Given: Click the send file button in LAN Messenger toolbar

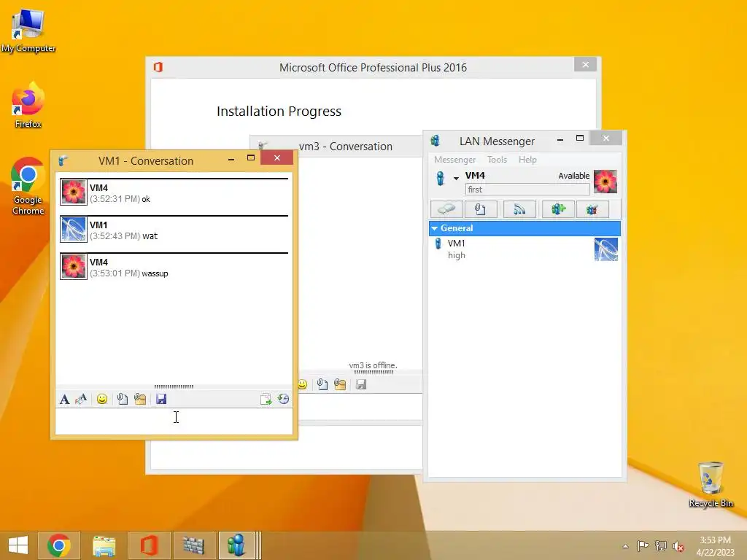Looking at the screenshot, I should point(480,209).
